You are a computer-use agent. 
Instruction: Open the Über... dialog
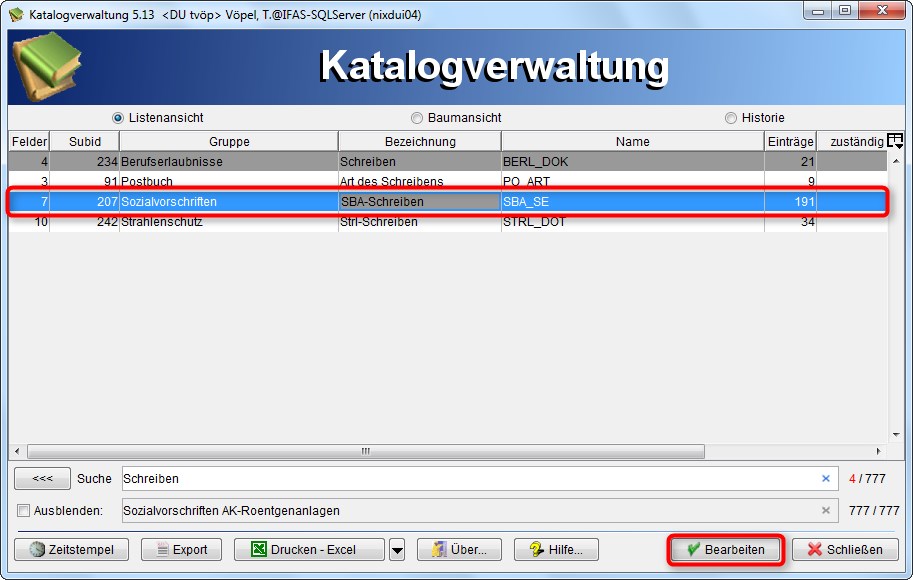coord(459,550)
